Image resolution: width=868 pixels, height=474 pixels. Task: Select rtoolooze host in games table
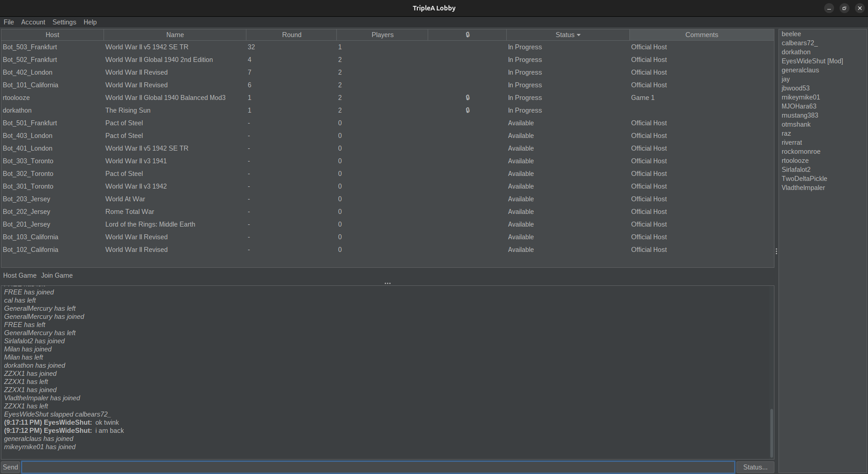point(16,98)
